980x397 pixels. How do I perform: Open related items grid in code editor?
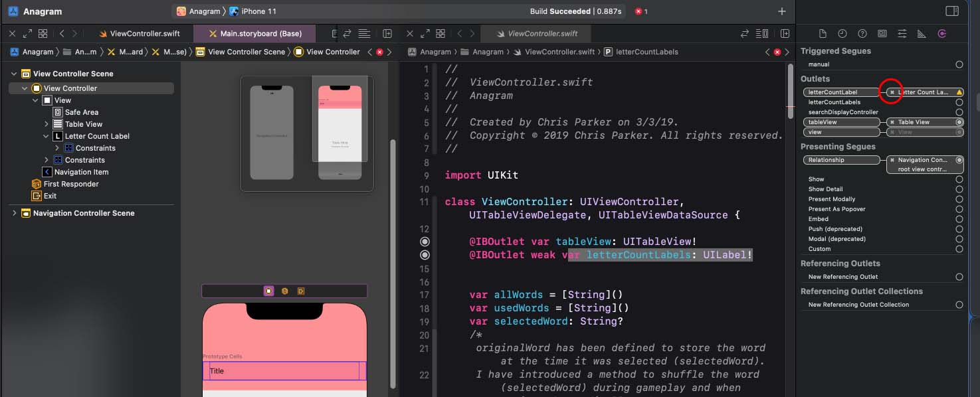point(441,33)
